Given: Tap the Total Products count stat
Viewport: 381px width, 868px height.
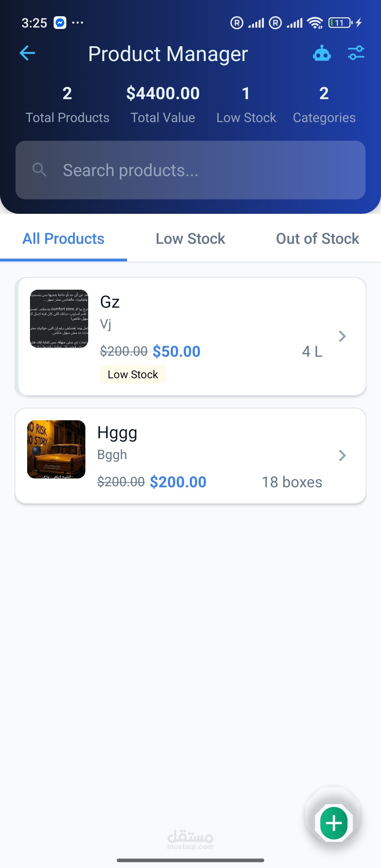Looking at the screenshot, I should (x=67, y=104).
